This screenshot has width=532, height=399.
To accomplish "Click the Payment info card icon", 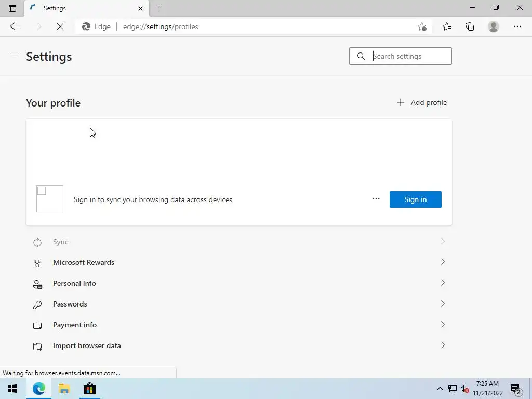I will point(37,326).
